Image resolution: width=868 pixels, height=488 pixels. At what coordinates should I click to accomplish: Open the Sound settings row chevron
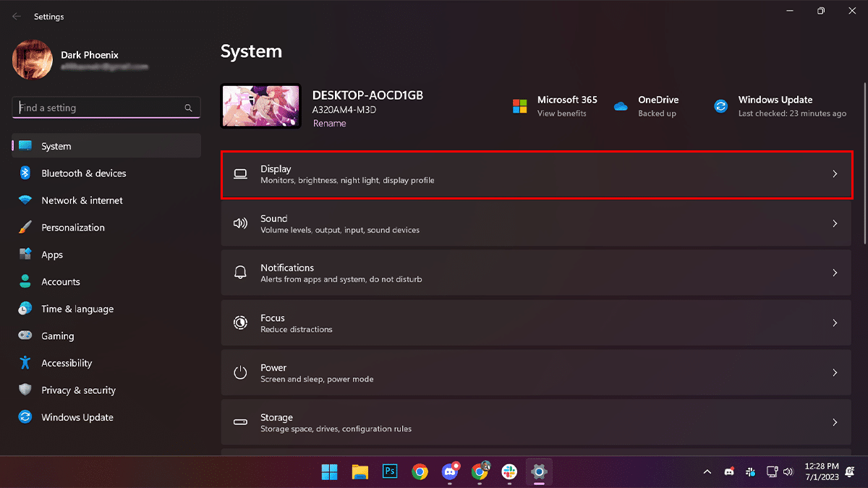click(835, 223)
